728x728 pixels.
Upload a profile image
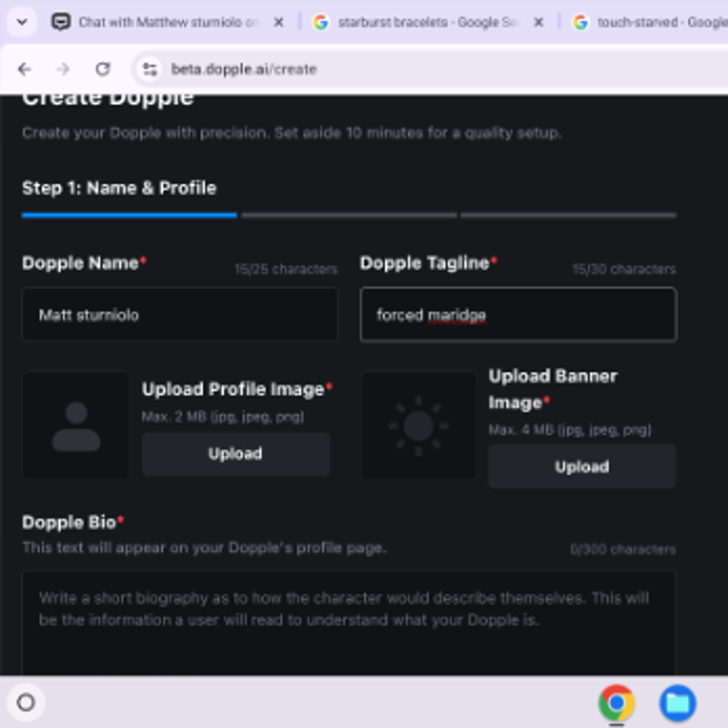click(x=236, y=454)
